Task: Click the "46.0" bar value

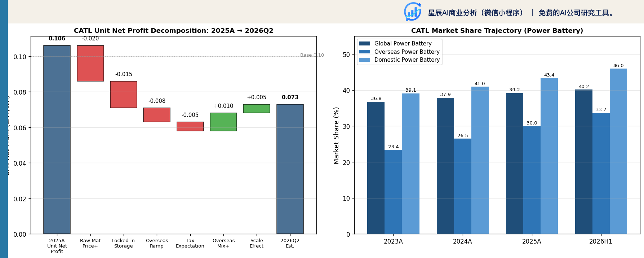Action: coord(618,66)
